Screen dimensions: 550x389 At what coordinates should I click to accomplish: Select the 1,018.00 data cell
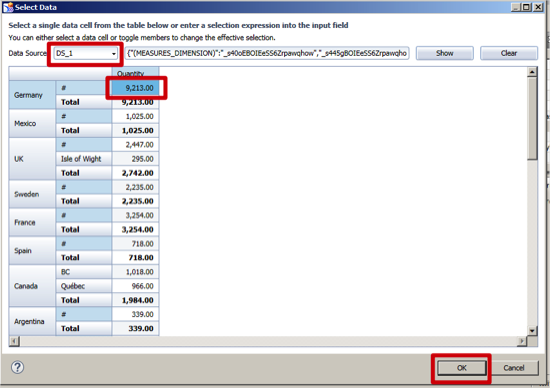pos(135,272)
